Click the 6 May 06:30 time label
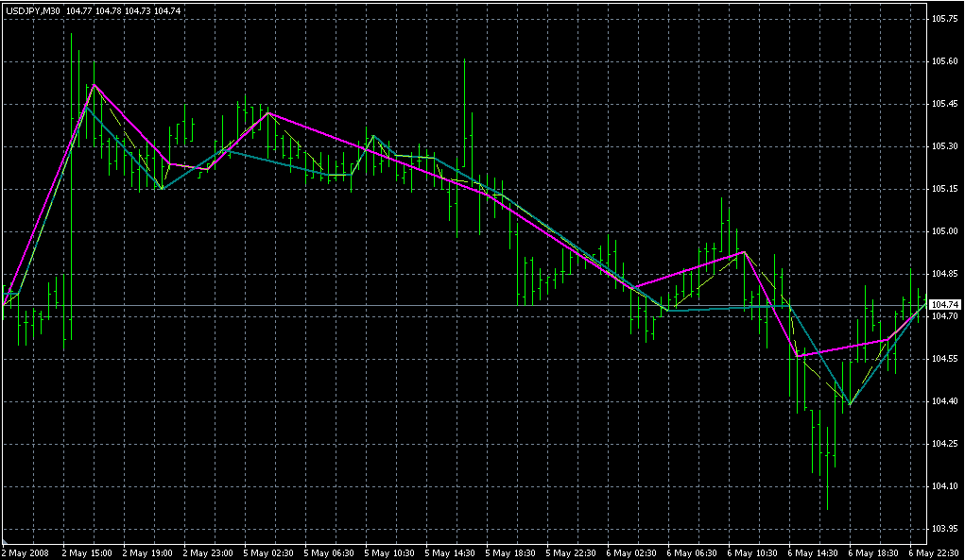Viewport: 965px width, 560px height. 695,552
